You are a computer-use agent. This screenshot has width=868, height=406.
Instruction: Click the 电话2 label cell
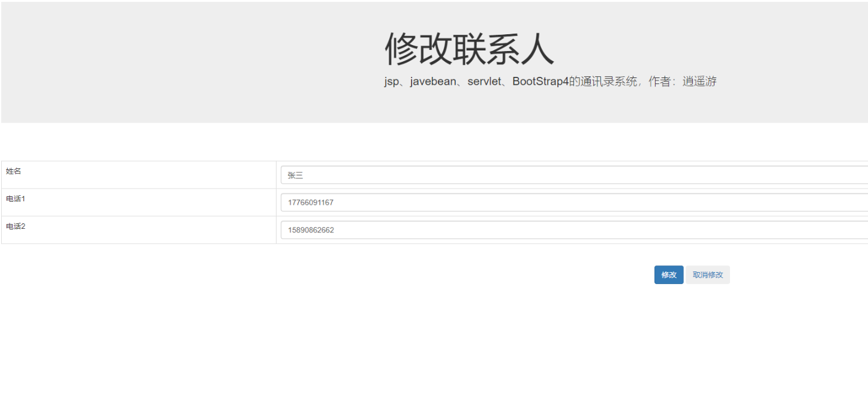139,230
